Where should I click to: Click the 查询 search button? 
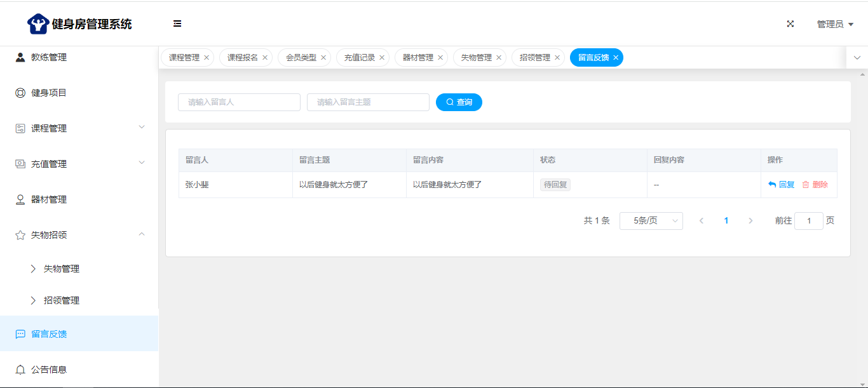(459, 102)
